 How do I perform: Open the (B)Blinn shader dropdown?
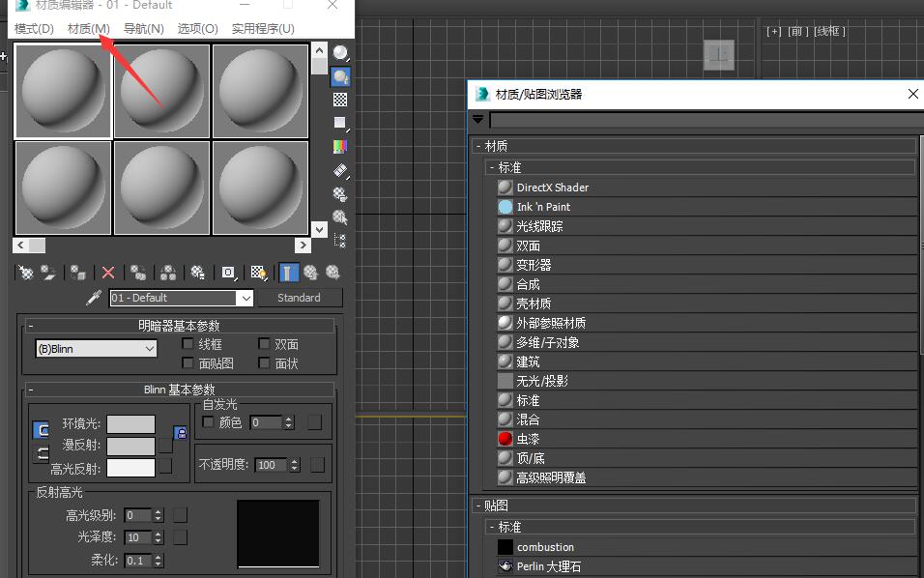(96, 349)
